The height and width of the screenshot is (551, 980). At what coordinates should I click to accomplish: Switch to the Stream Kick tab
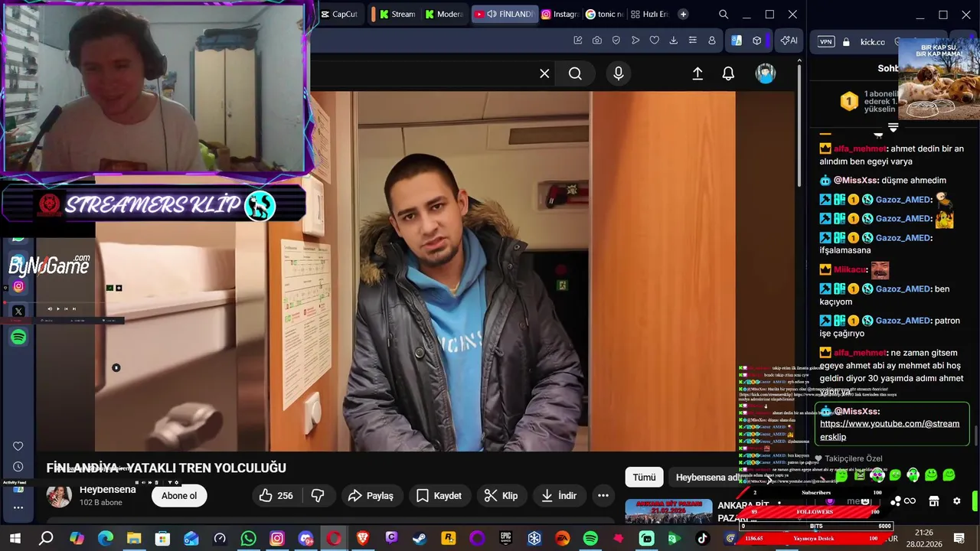pyautogui.click(x=397, y=14)
